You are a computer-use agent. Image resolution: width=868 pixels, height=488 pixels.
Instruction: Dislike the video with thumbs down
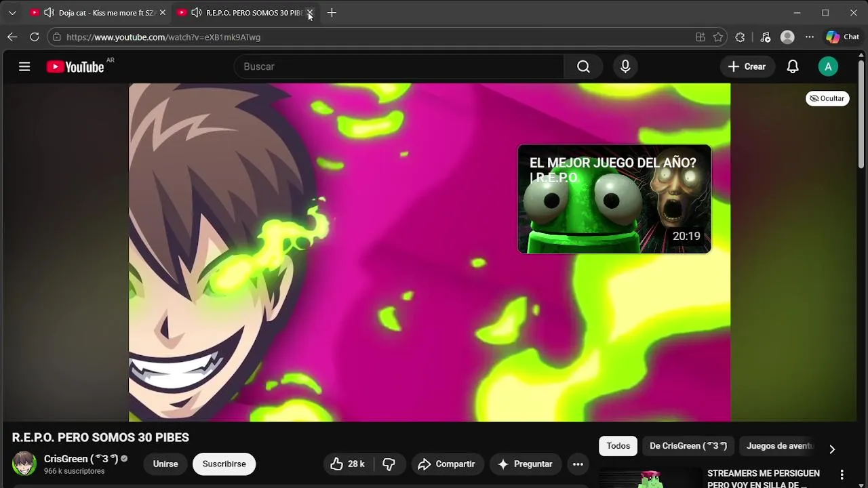[389, 464]
